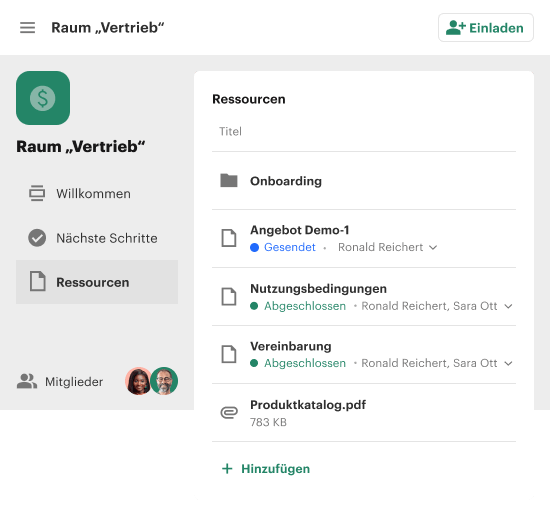Click the green status dot for Vereinbarung
The width and height of the screenshot is (550, 513).
coord(254,363)
